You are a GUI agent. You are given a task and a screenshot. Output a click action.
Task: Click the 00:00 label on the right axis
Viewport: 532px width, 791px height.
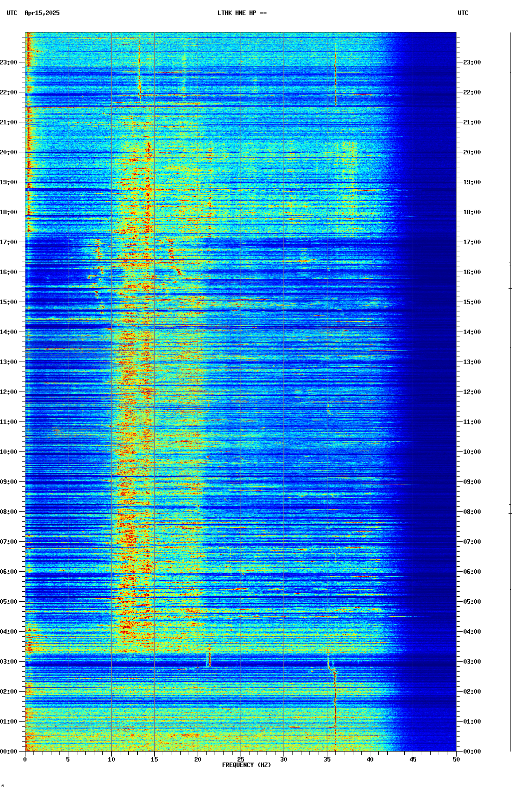[472, 752]
